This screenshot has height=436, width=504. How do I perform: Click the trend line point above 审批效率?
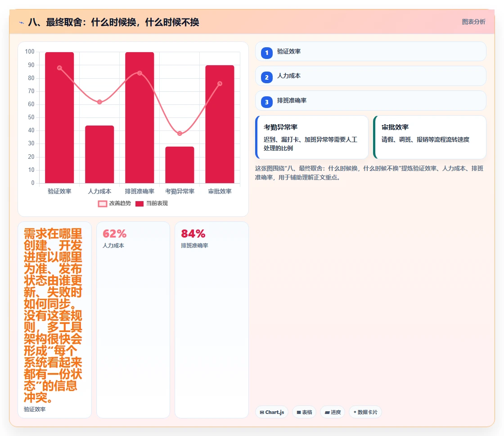(220, 84)
